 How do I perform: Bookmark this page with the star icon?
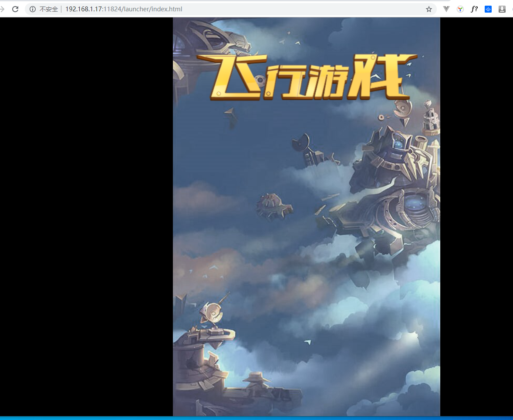(x=429, y=9)
